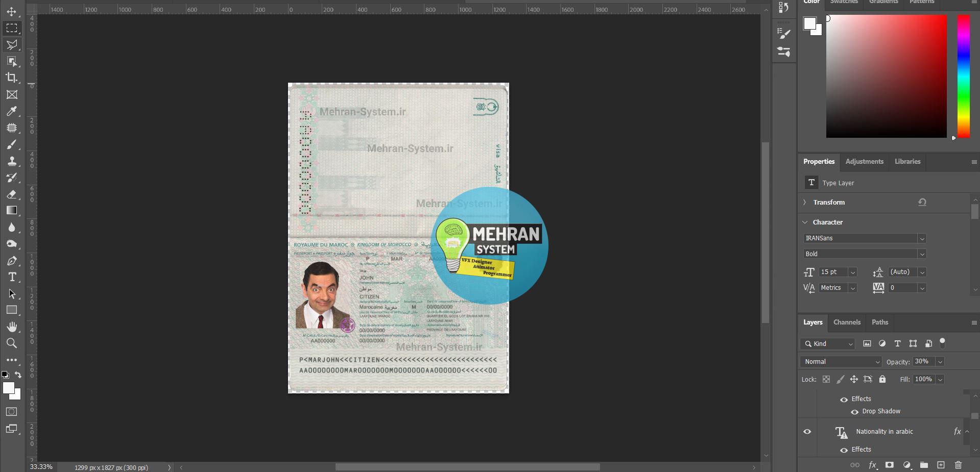Viewport: 980px width, 472px height.
Task: Open the kerning Metrics dropdown
Action: pyautogui.click(x=852, y=288)
